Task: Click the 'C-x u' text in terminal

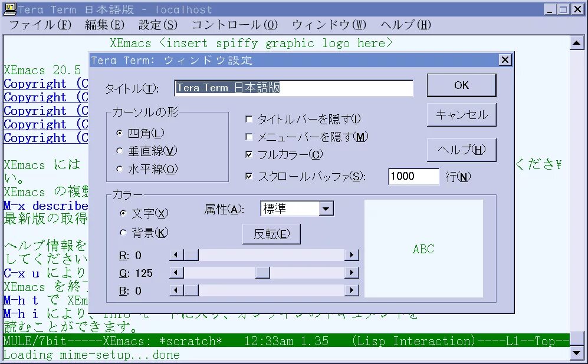Action: (x=21, y=273)
